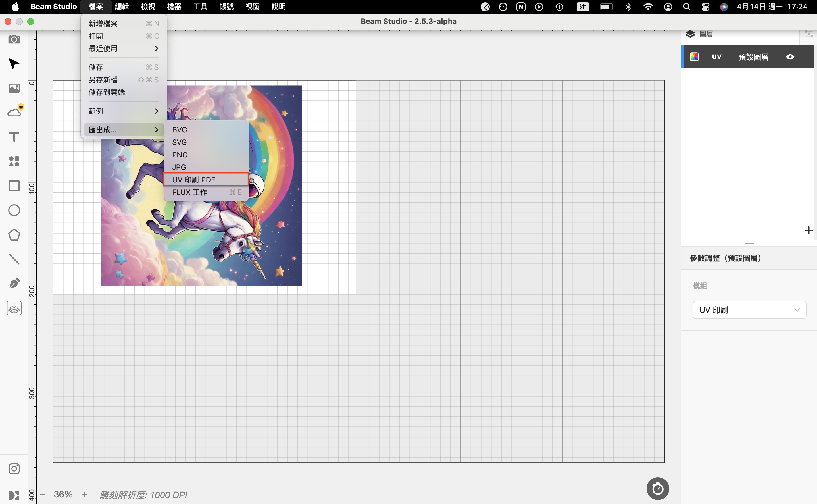
Task: Open the 工具 menu
Action: [200, 7]
